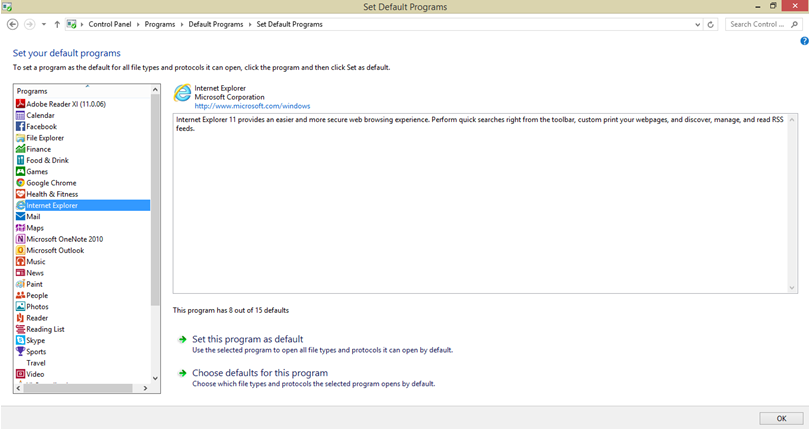Click the programs list scroll left arrow
This screenshot has height=429, width=809.
19,388
